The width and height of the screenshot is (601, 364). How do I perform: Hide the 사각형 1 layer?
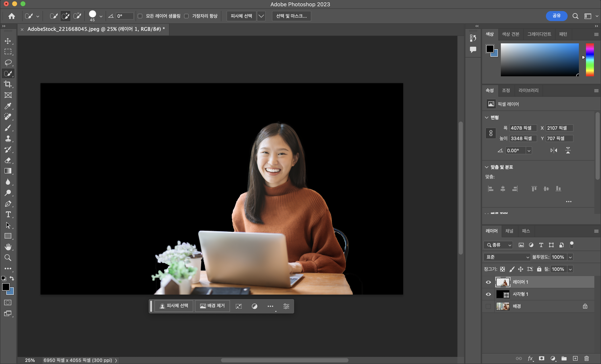click(488, 294)
